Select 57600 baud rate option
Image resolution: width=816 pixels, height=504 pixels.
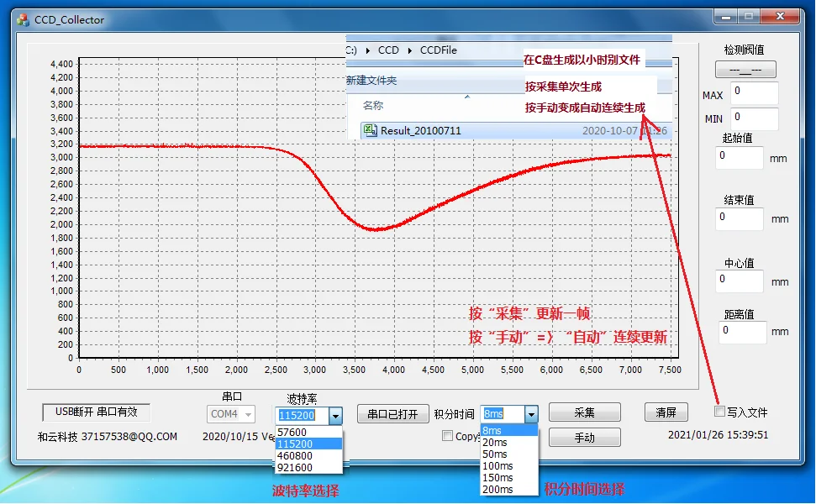(x=308, y=433)
